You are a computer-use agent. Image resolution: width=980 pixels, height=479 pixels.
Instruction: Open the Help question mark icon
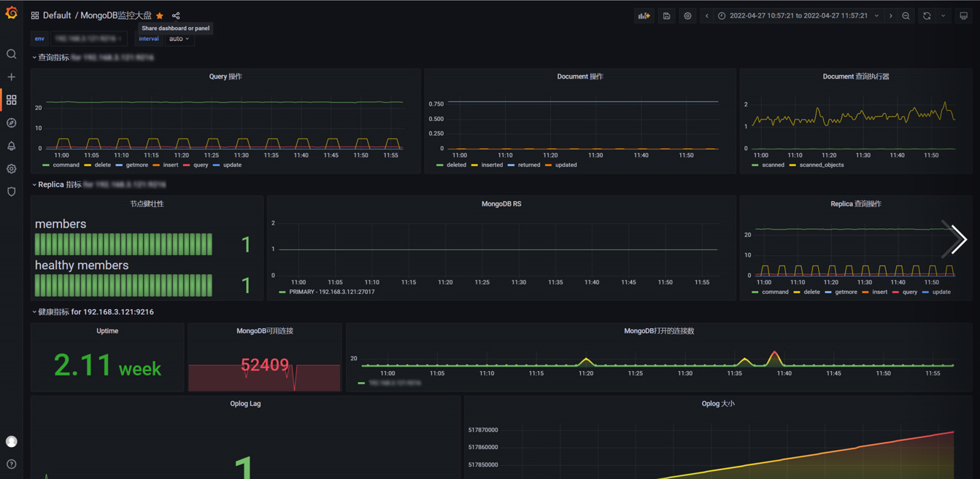tap(11, 464)
